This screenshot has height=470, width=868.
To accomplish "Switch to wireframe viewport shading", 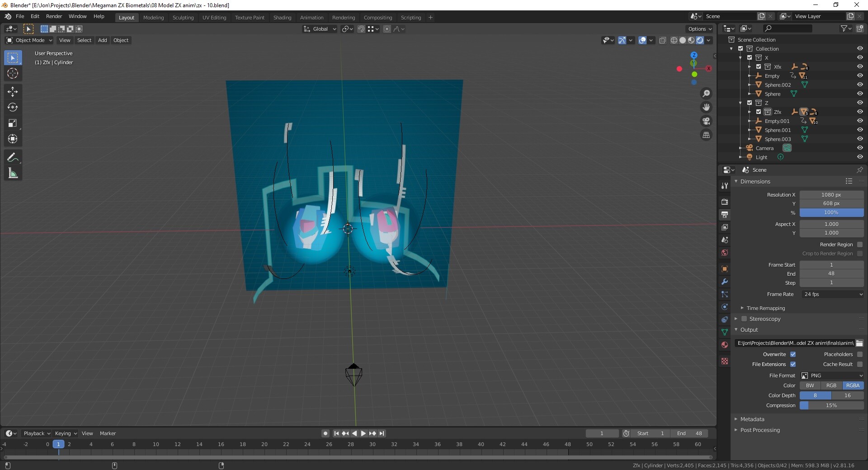I will point(674,40).
